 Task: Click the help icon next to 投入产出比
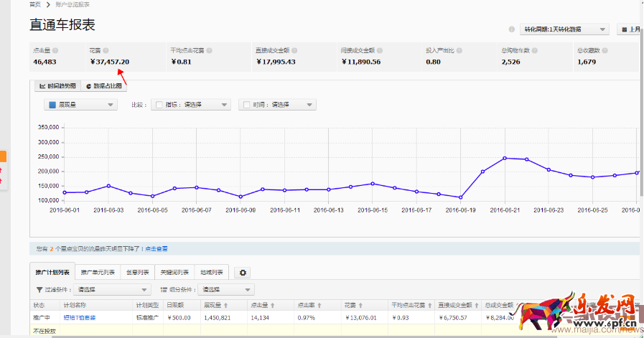459,50
